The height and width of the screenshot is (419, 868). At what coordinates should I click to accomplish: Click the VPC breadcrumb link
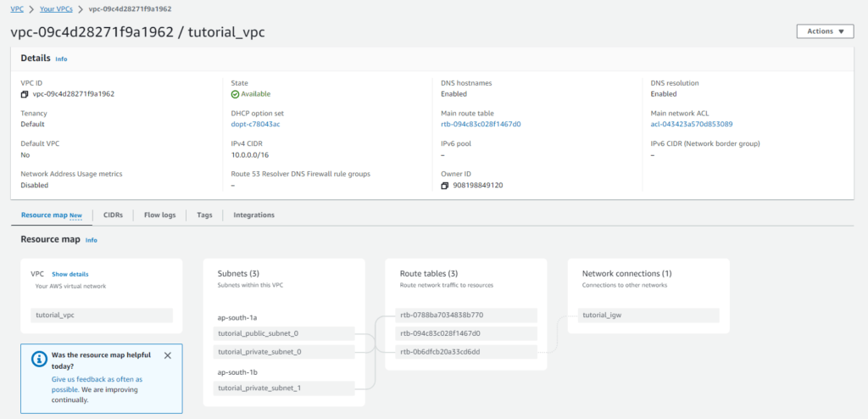[x=16, y=8]
